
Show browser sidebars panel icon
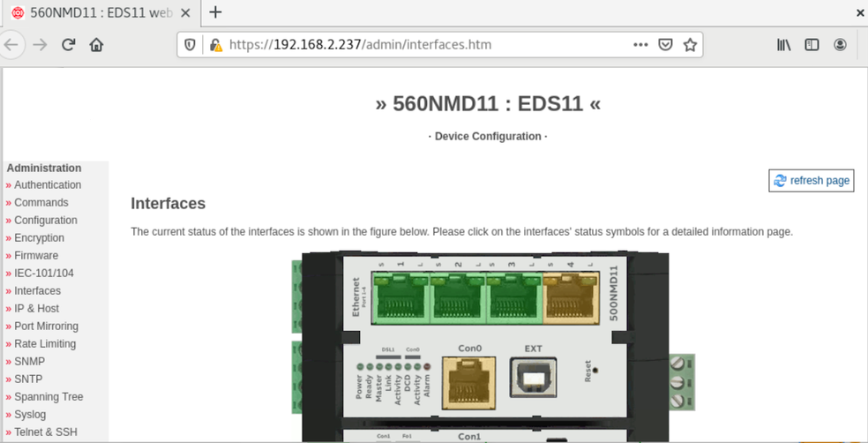point(812,45)
